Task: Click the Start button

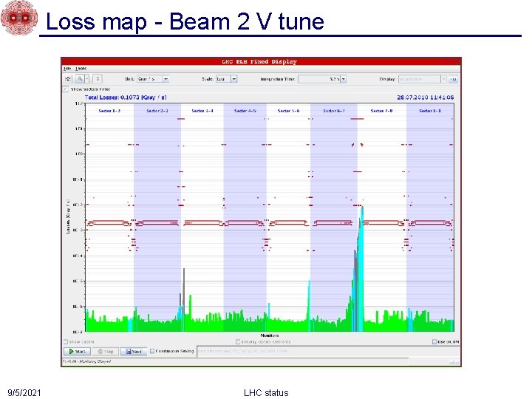Action: 78,351
